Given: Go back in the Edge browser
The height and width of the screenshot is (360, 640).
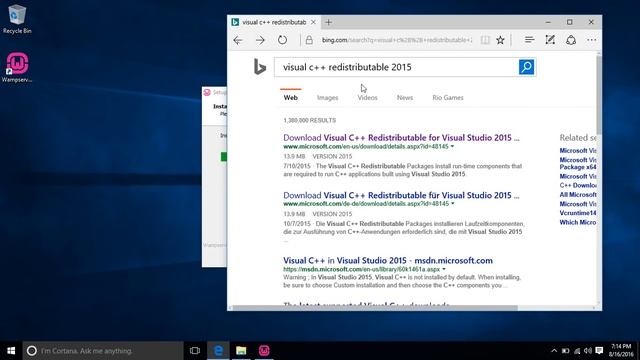Looking at the screenshot, I should [x=238, y=40].
